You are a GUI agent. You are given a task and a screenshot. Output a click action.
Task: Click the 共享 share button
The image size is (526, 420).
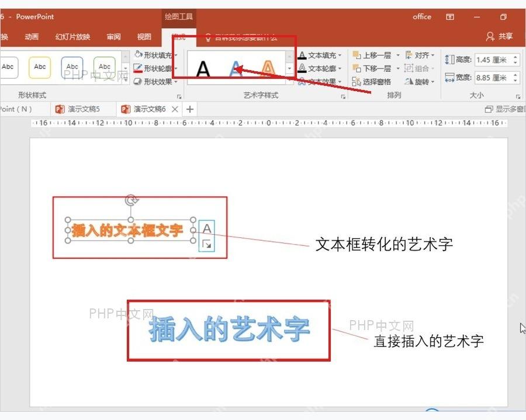(x=500, y=36)
